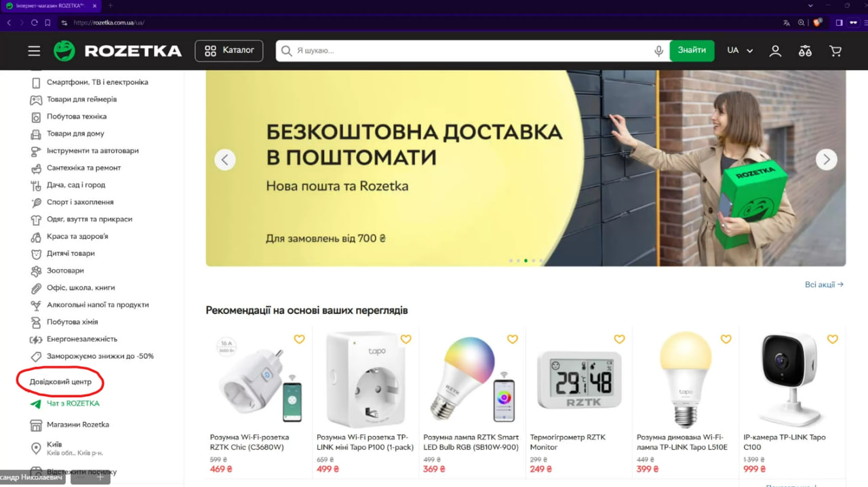This screenshot has width=868, height=487.
Task: Show next banner with right arrow
Action: click(826, 159)
